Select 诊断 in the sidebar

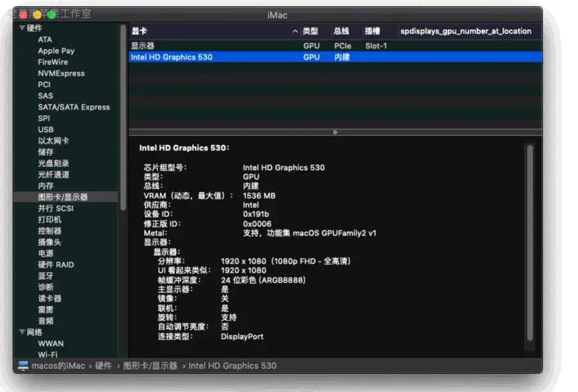(x=46, y=287)
